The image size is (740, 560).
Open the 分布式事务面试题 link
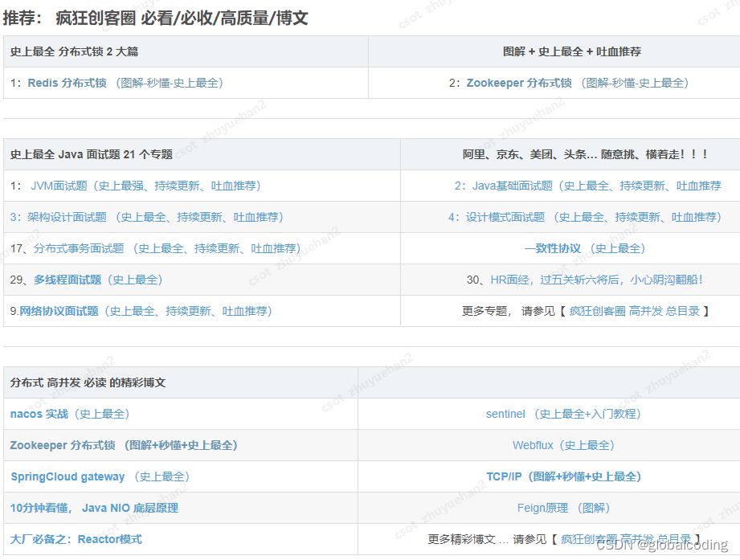point(167,248)
